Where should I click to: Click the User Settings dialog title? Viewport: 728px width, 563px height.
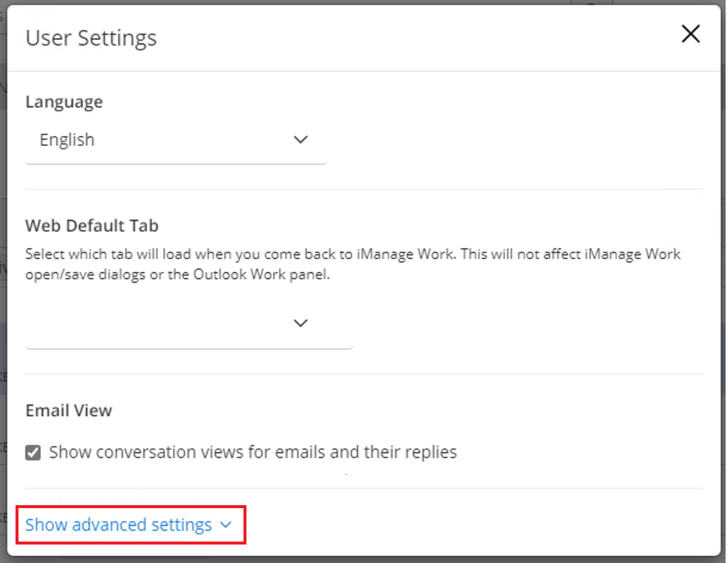coord(91,38)
